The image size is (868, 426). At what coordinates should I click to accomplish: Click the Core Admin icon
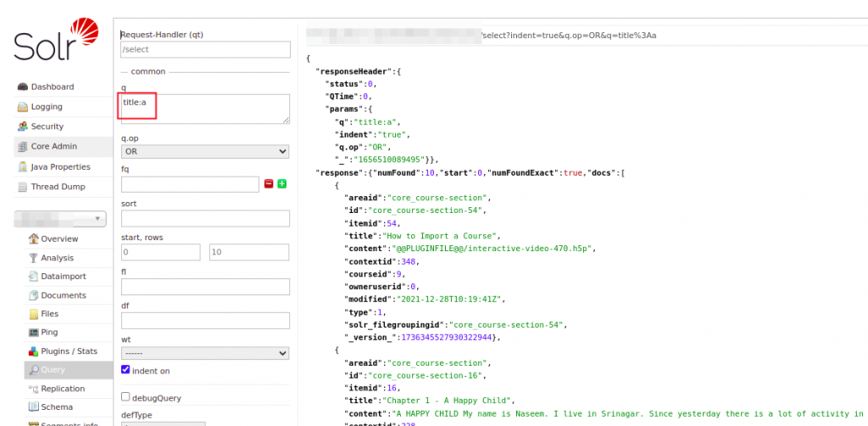23,147
